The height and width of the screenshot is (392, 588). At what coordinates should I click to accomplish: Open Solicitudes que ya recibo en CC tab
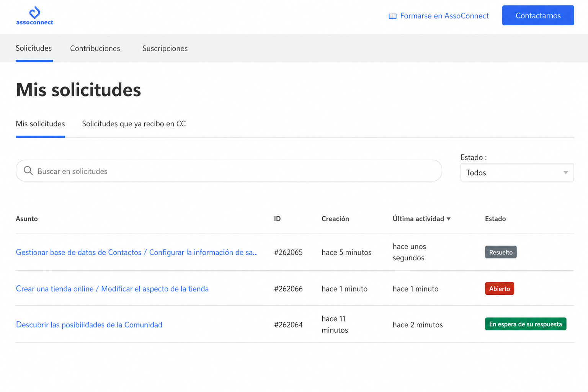[134, 124]
